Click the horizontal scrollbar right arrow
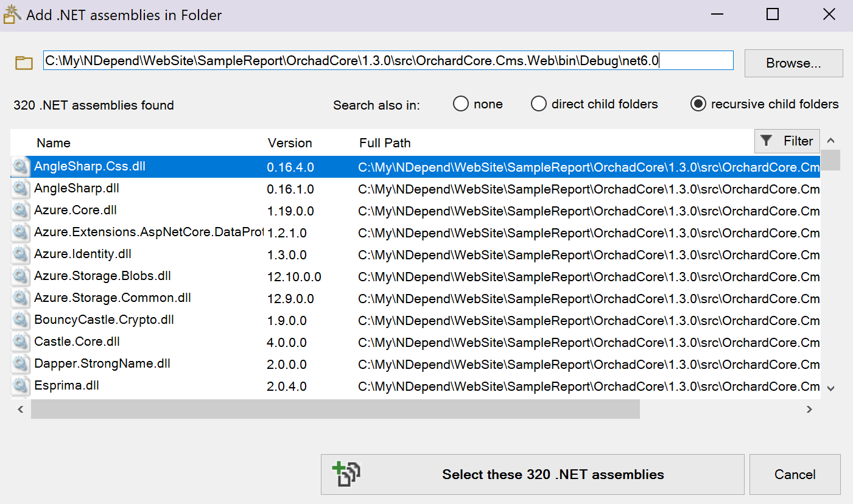The height and width of the screenshot is (504, 853). 809,410
